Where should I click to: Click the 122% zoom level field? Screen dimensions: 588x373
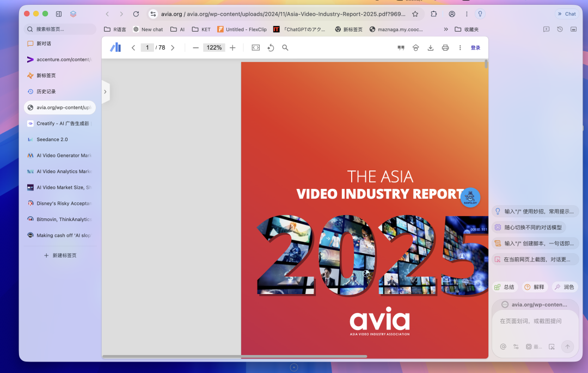point(214,47)
